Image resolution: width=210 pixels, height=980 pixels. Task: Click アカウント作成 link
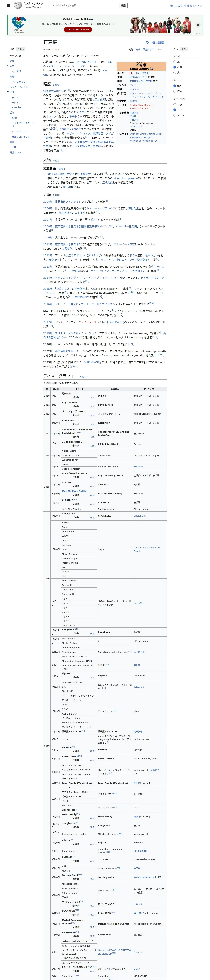click(x=184, y=6)
